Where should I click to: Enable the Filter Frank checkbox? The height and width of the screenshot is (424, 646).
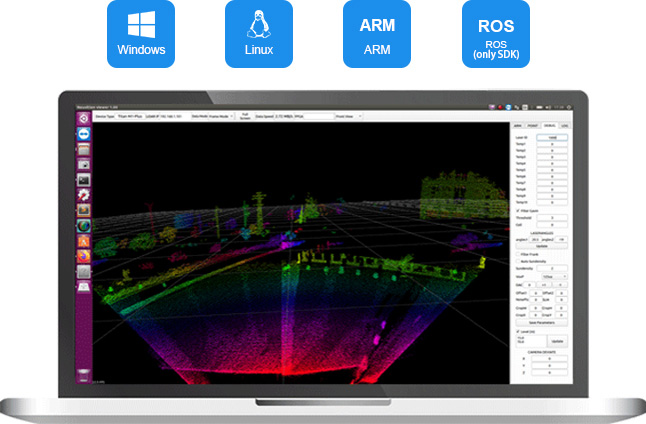tap(518, 254)
